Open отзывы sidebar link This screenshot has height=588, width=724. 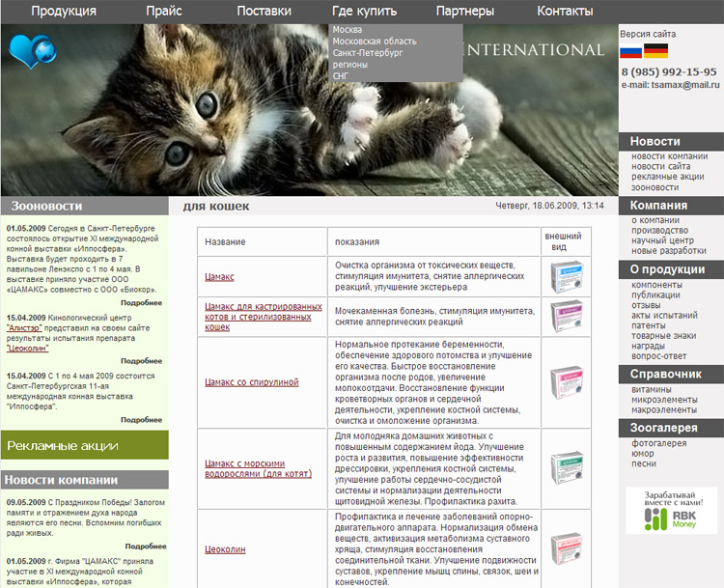646,305
